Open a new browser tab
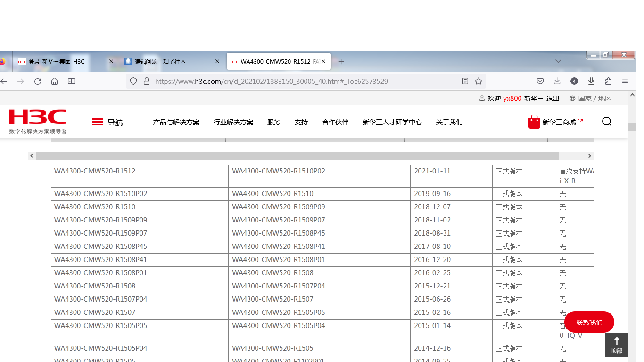Viewport: 644px width, 362px height. pos(341,61)
